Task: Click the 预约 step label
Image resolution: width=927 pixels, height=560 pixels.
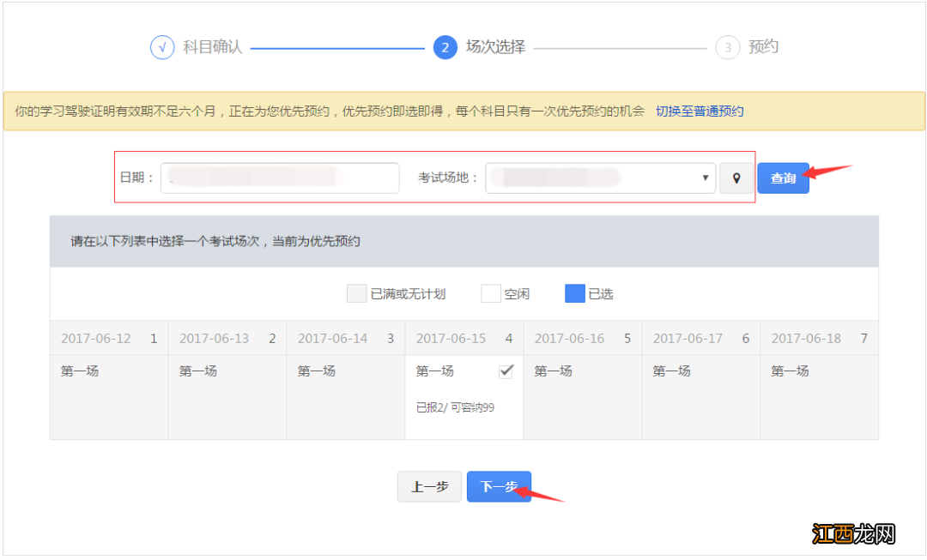Action: tap(762, 47)
